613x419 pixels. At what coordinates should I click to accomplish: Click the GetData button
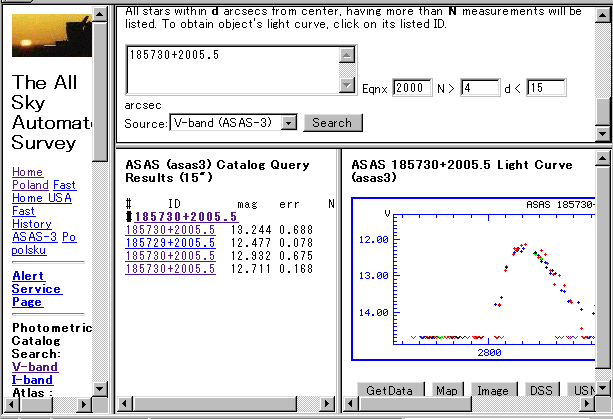coord(391,390)
